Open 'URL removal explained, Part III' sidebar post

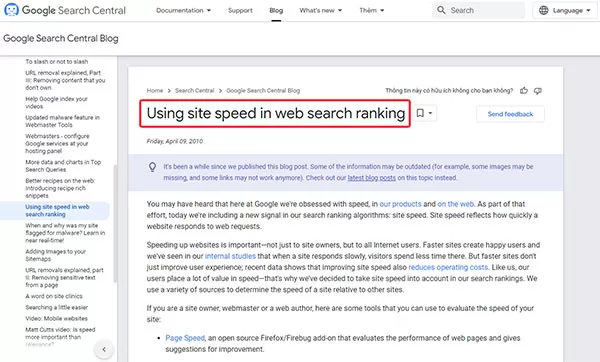tap(65, 80)
